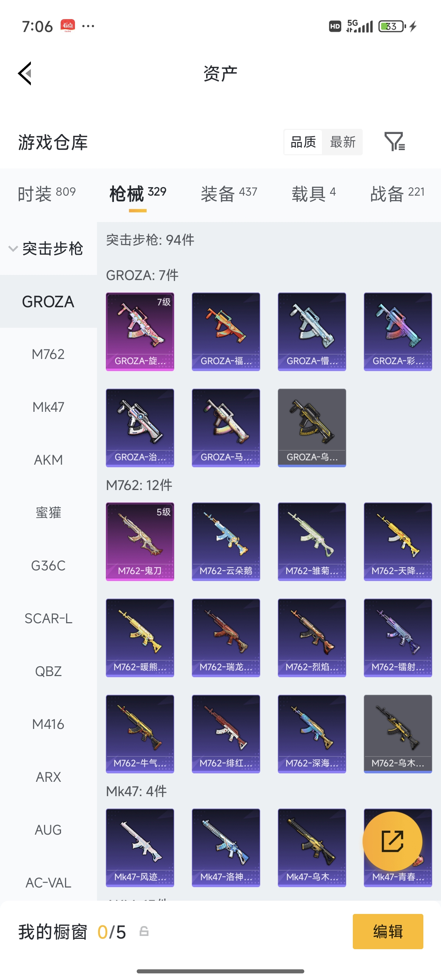
Task: Select M762 in the weapon sidebar
Action: point(49,354)
